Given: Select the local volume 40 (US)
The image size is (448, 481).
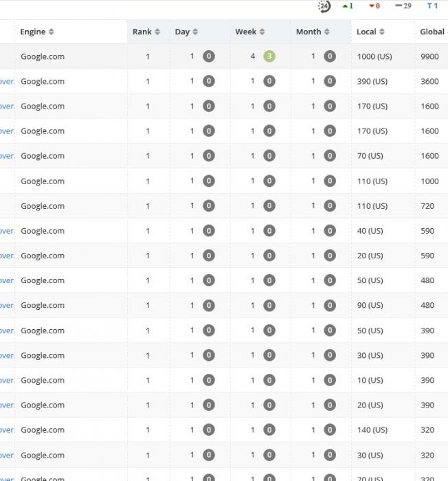Looking at the screenshot, I should pyautogui.click(x=370, y=231).
